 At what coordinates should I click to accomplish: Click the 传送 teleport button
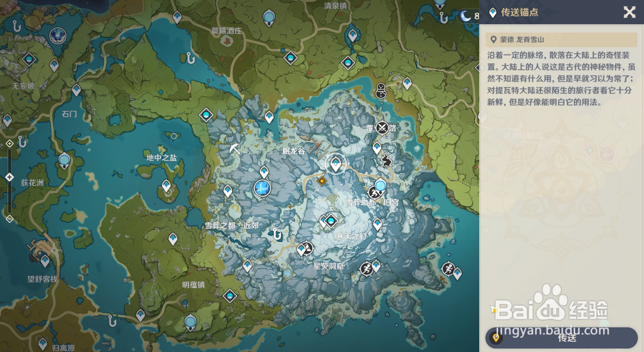561,338
